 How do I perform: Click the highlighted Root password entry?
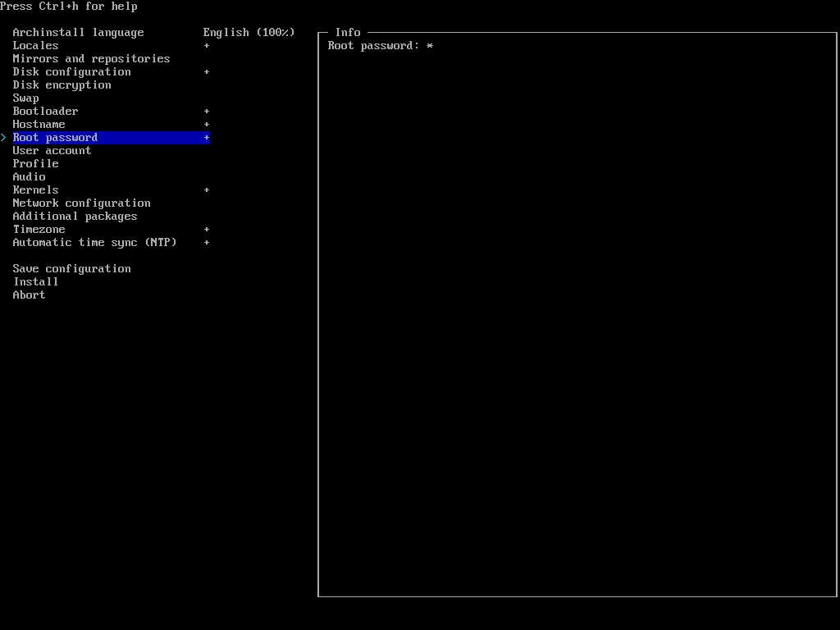tap(55, 138)
